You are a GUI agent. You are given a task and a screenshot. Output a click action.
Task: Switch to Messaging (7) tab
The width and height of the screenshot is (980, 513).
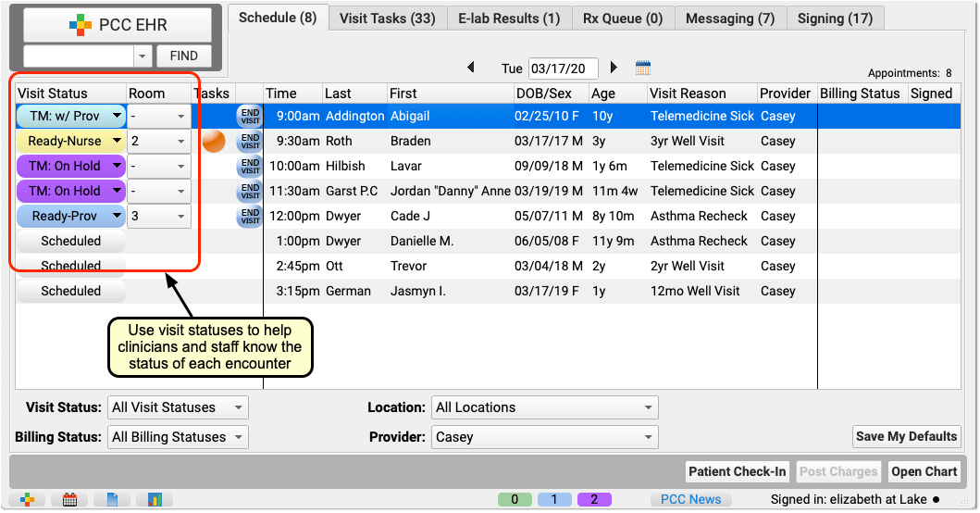(x=730, y=19)
